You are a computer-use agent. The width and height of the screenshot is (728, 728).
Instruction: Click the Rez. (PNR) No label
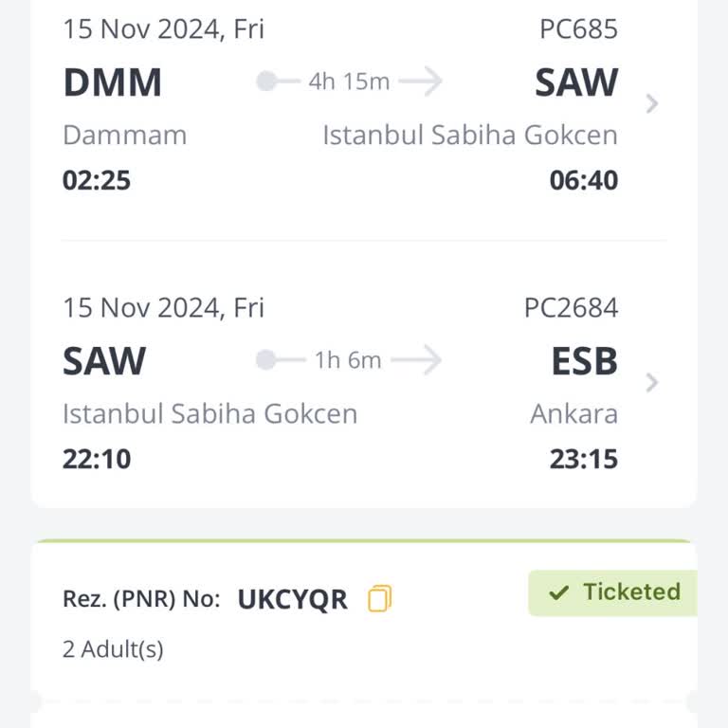point(141,599)
